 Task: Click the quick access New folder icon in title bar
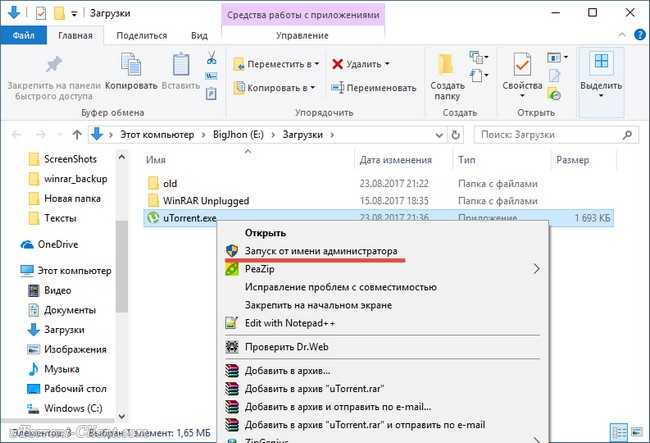(59, 13)
